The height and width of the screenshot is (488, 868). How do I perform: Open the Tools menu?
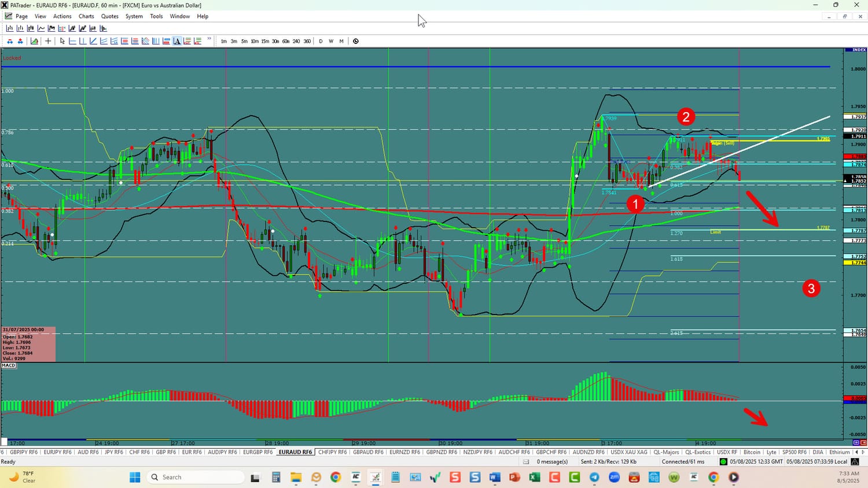click(156, 16)
